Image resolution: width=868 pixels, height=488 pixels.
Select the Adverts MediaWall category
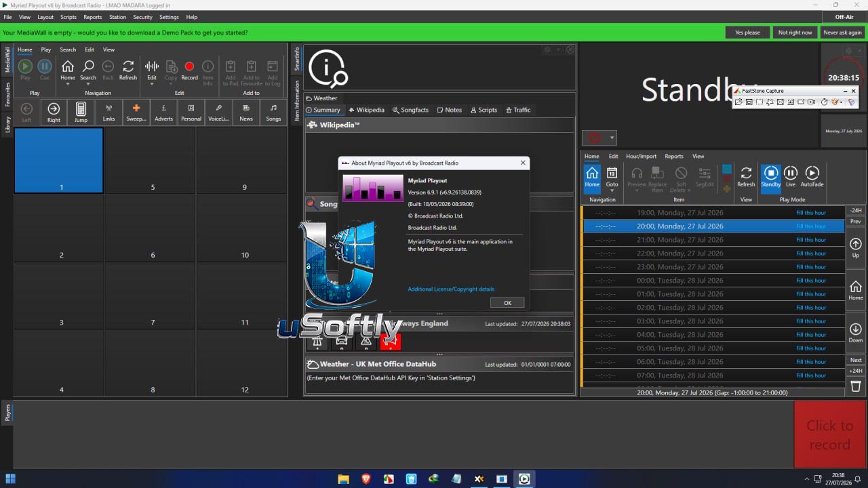click(163, 112)
